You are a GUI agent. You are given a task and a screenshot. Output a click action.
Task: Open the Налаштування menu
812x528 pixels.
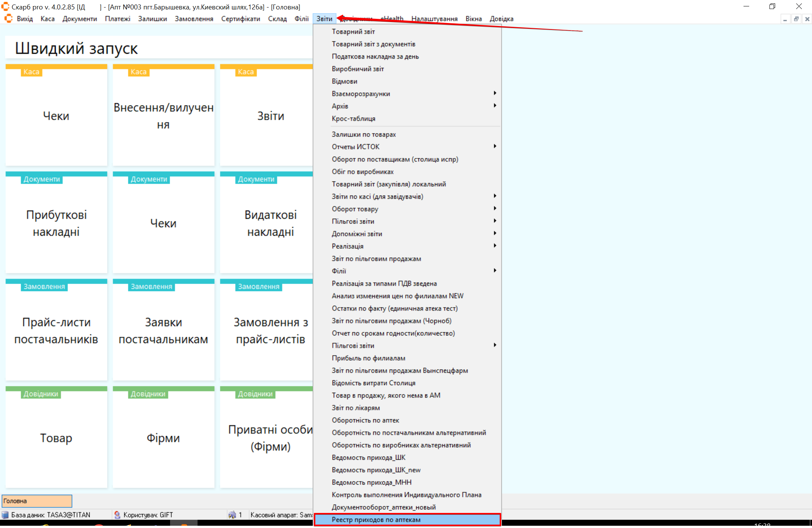(x=434, y=19)
